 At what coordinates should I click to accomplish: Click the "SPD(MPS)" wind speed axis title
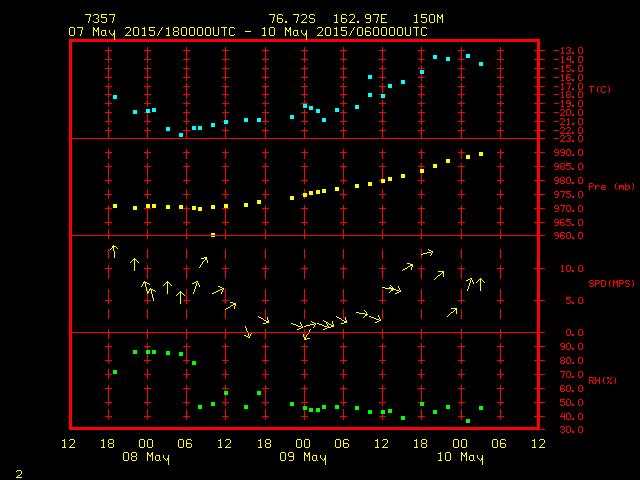[x=611, y=283]
